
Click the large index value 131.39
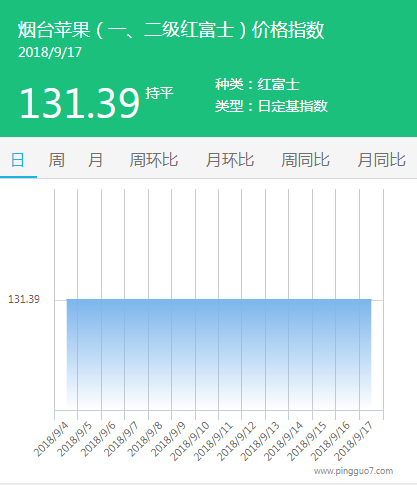tap(79, 103)
